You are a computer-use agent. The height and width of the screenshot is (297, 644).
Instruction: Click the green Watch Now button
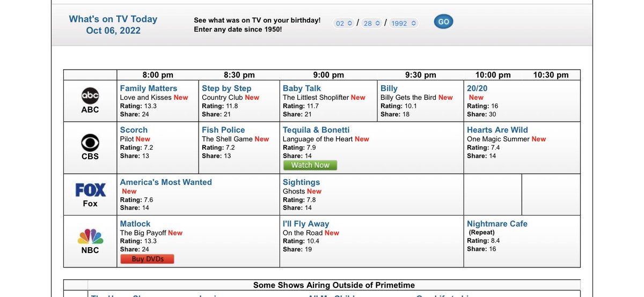click(310, 165)
